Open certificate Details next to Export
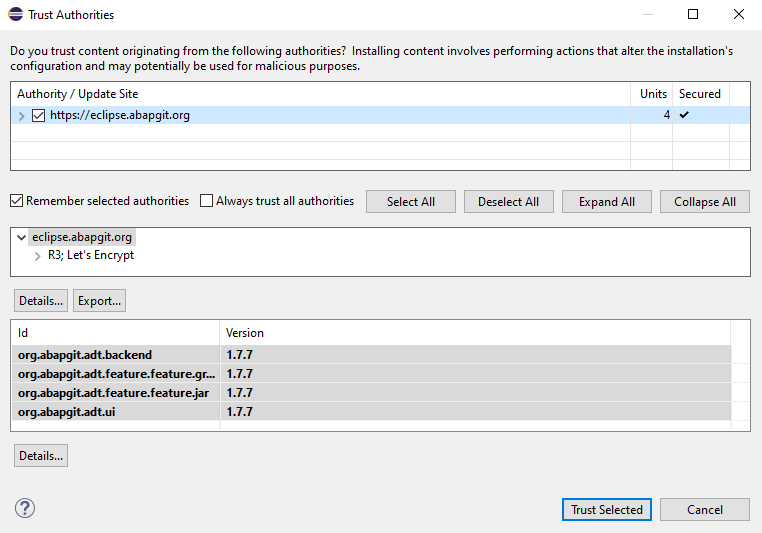 point(41,300)
